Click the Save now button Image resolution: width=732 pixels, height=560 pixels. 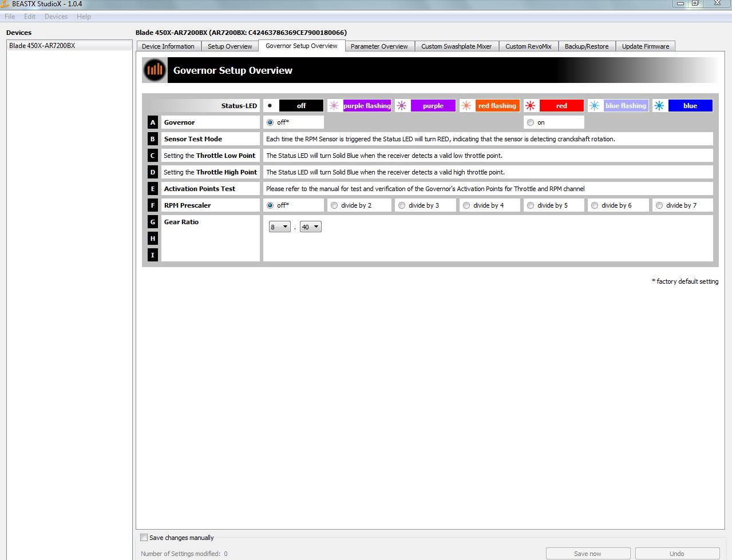(x=588, y=554)
